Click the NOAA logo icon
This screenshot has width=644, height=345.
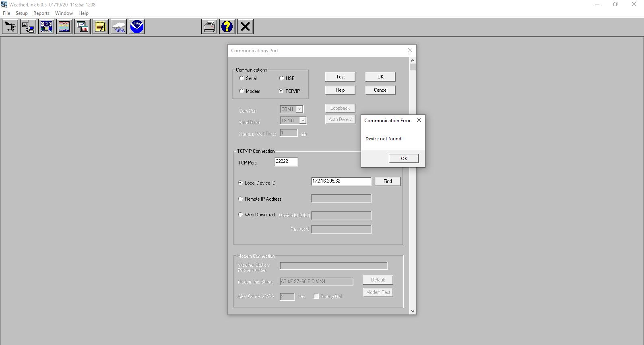point(137,27)
